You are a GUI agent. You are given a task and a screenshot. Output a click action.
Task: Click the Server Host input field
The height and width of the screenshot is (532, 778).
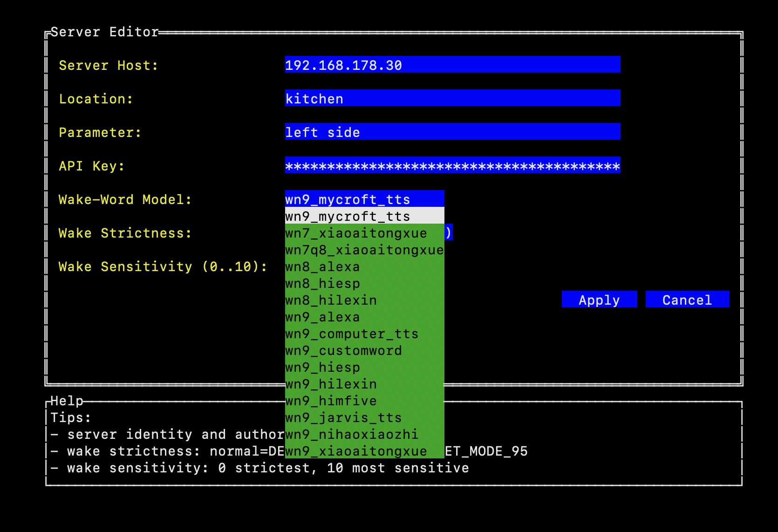[x=452, y=65]
